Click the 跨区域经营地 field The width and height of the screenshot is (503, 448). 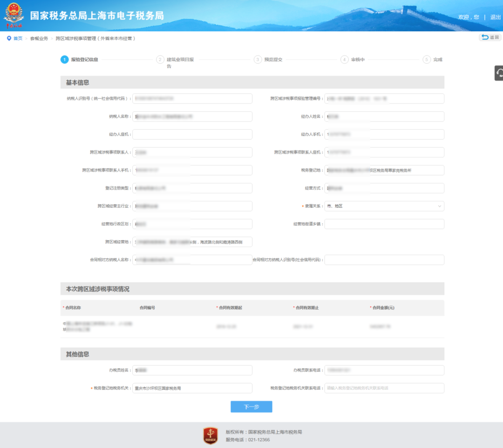[x=192, y=242]
